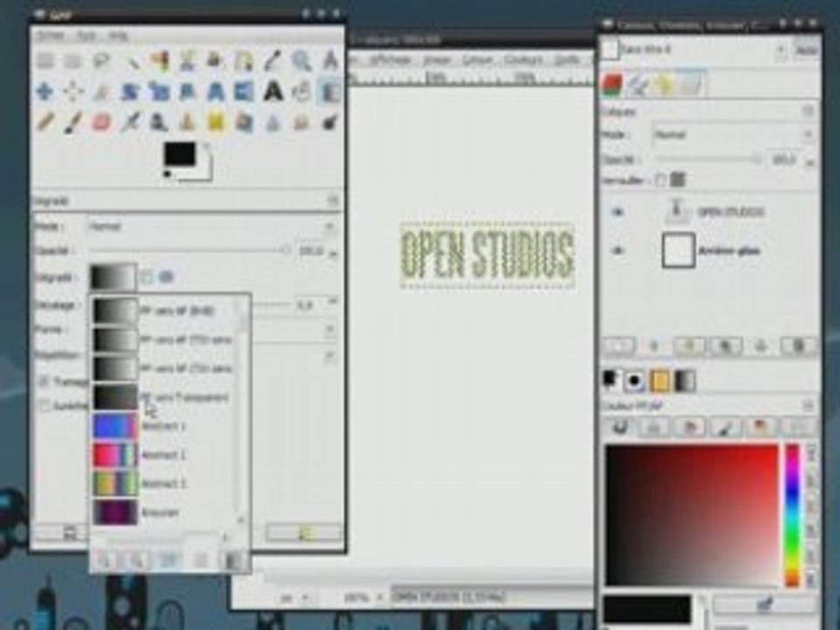The width and height of the screenshot is (840, 630).
Task: Click the rainbow hue strip in color selector
Action: point(793,514)
